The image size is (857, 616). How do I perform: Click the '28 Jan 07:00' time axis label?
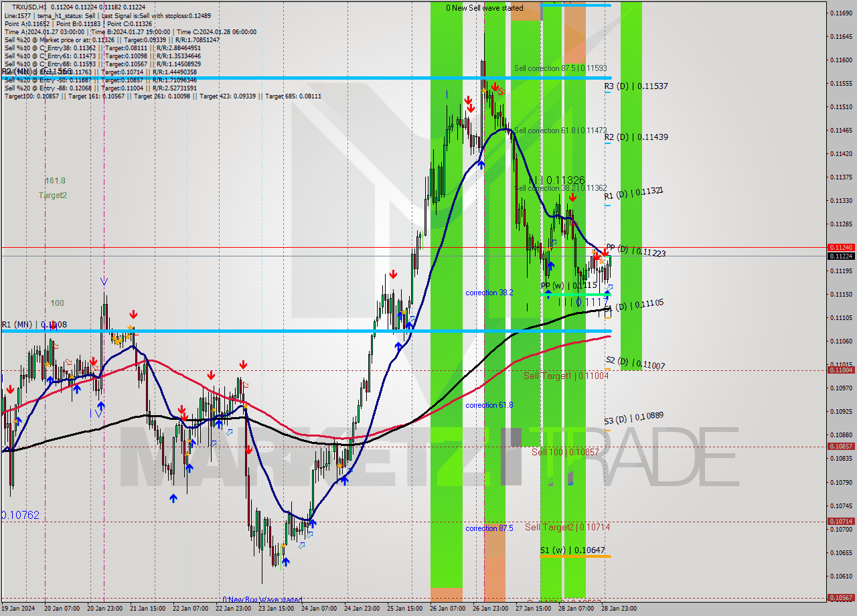coord(576,609)
